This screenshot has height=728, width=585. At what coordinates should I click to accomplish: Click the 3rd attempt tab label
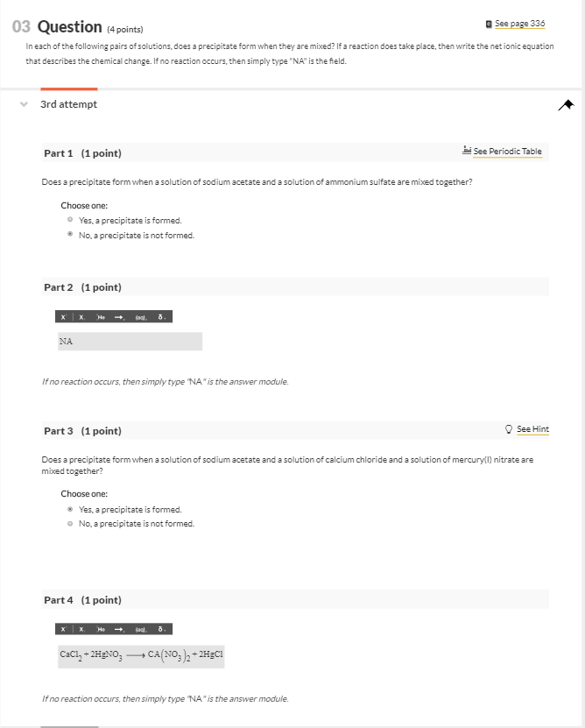(69, 104)
